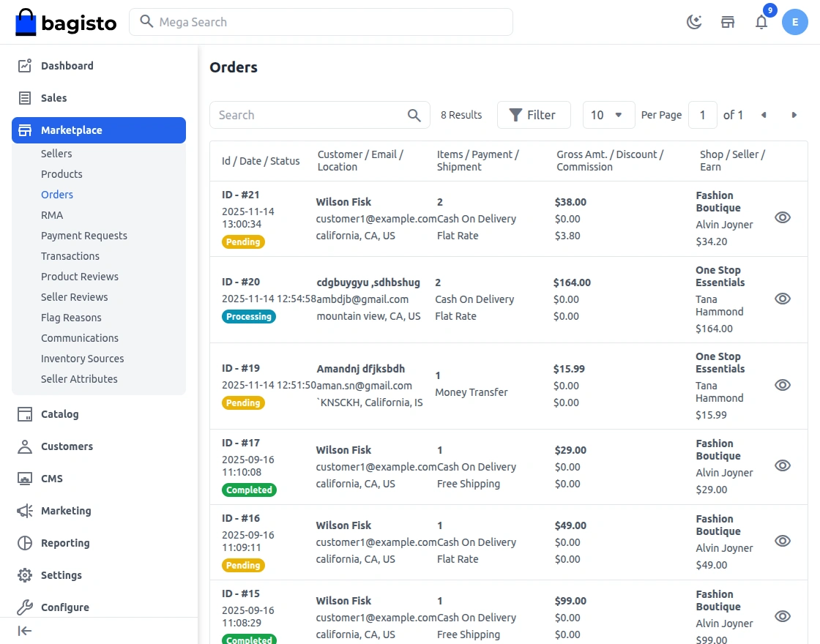View order #20 using its eye icon

783,299
